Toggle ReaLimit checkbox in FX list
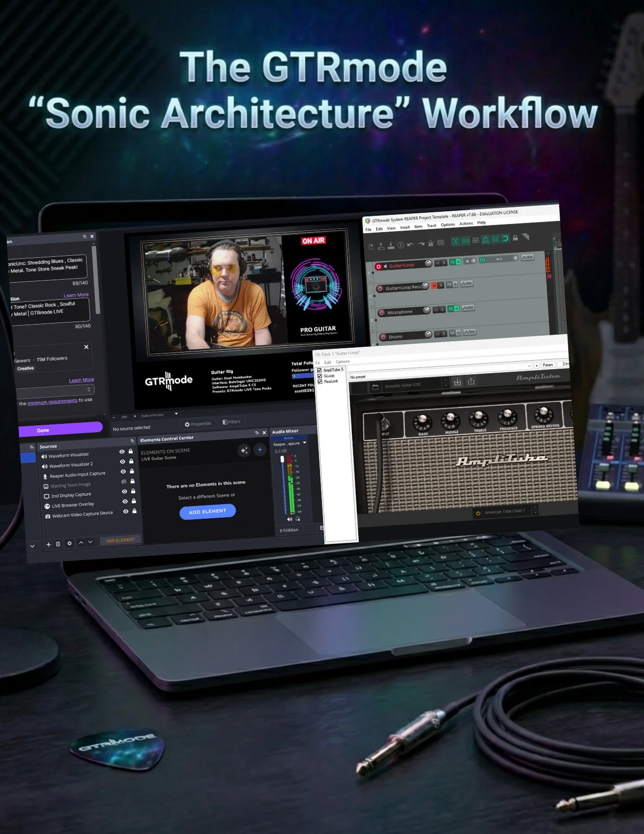The image size is (644, 834). click(x=320, y=382)
